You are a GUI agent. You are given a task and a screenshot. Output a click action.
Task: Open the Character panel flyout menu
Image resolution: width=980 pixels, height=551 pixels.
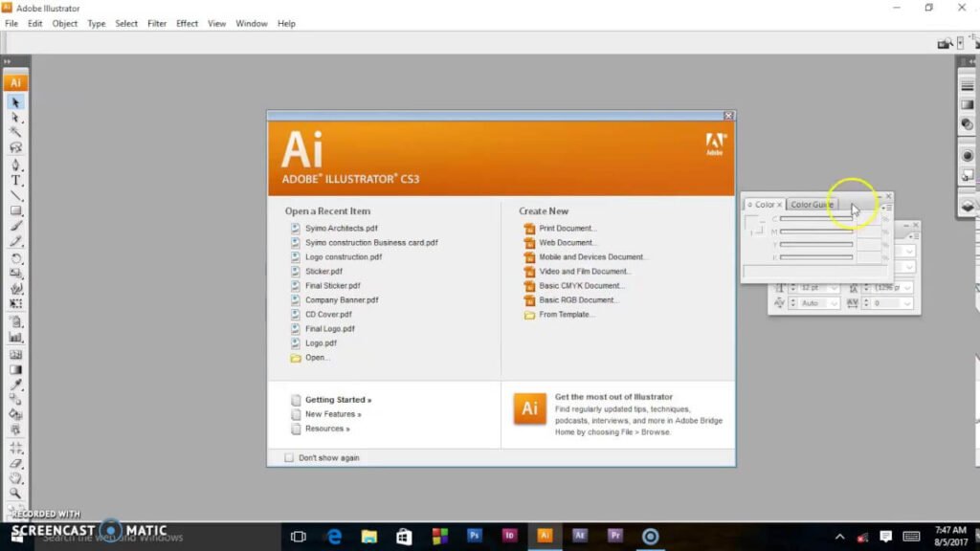[914, 236]
